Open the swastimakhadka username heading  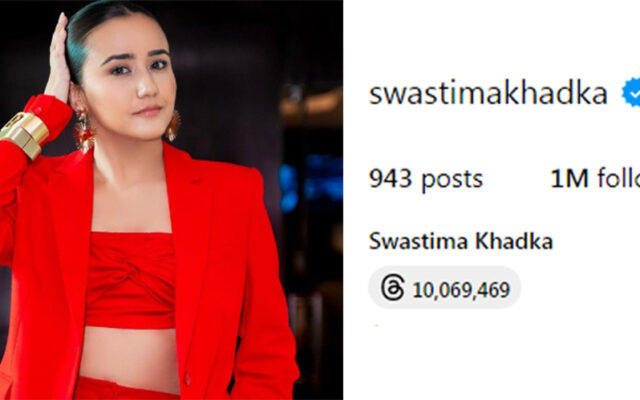pyautogui.click(x=488, y=94)
